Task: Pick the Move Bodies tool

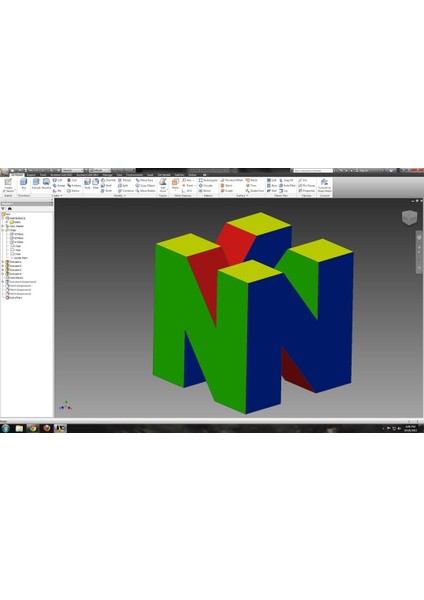Action: click(x=146, y=191)
